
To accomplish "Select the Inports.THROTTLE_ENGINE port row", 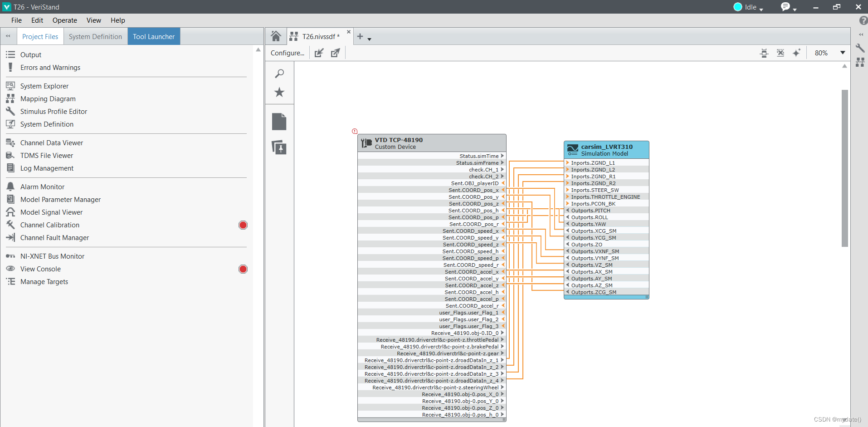I will 606,197.
